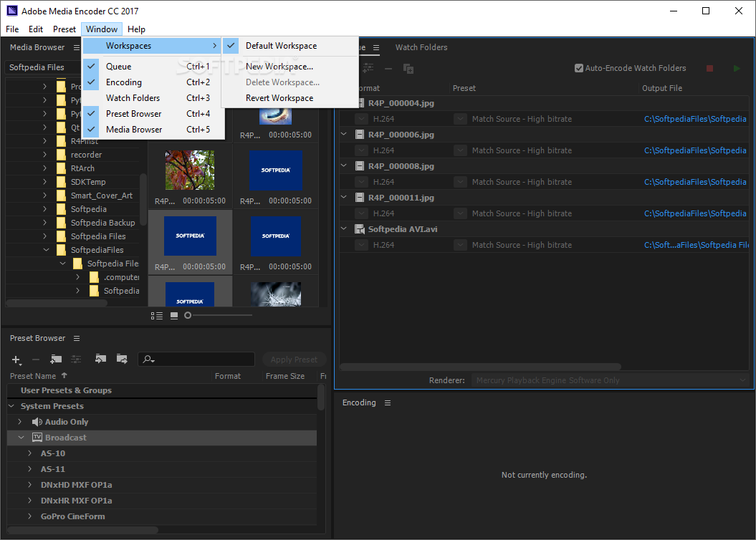Open format dropdown for Softpedia AVI.avi output
This screenshot has width=756, height=540.
pos(362,245)
